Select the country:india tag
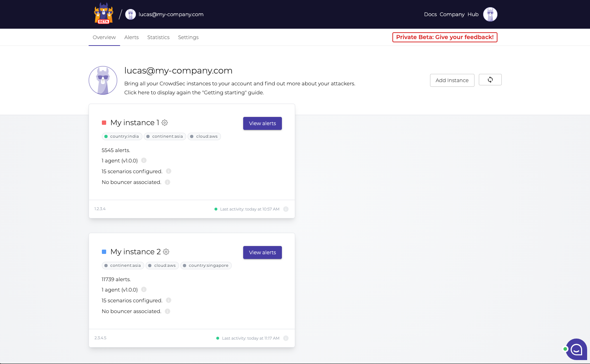The height and width of the screenshot is (364, 590). (122, 136)
